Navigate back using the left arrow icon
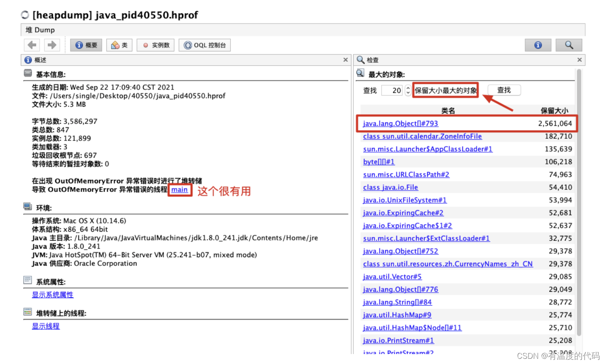 click(x=32, y=45)
